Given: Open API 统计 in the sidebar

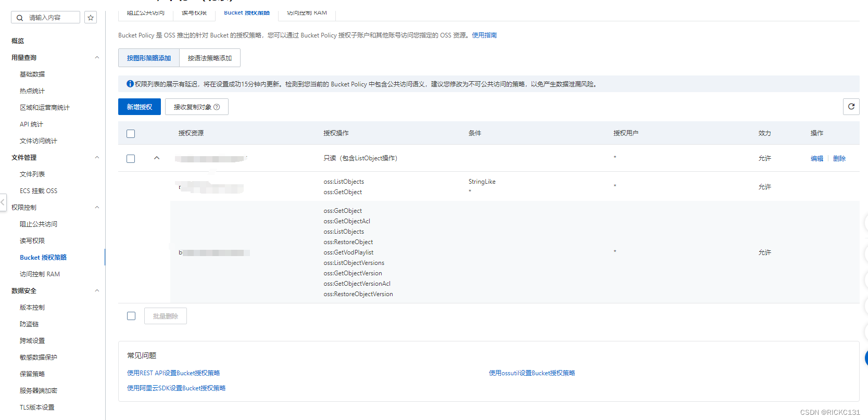Looking at the screenshot, I should pyautogui.click(x=31, y=124).
